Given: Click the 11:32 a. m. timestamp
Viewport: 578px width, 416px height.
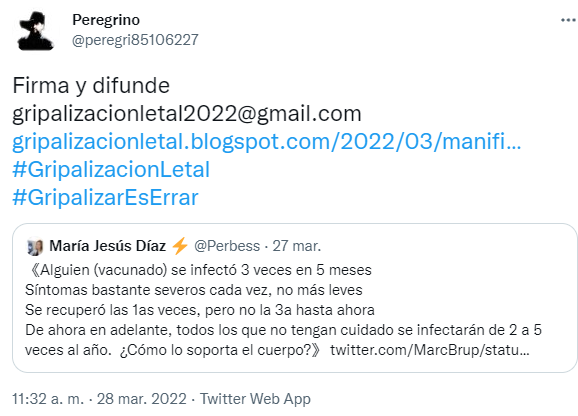Looking at the screenshot, I should coord(48,399).
